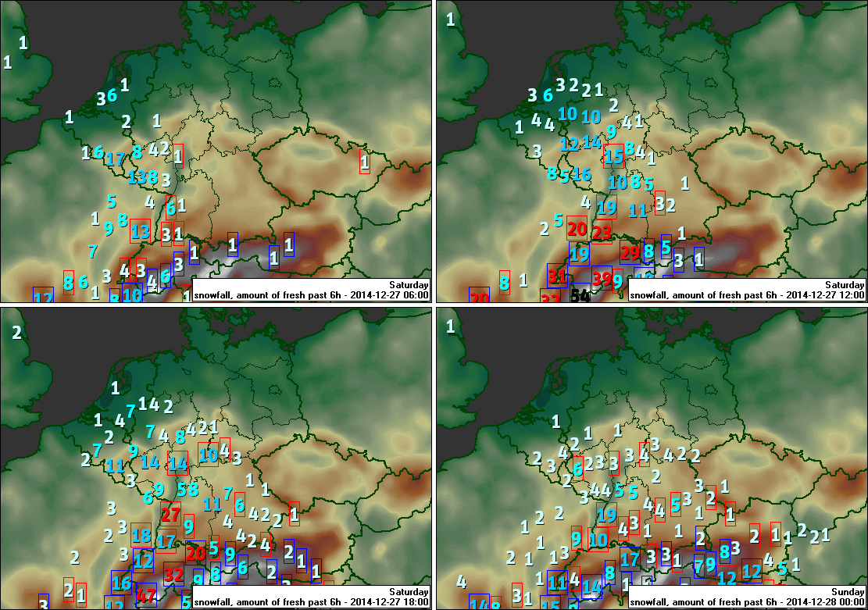Viewport: 868px width, 610px height.
Task: Click the red 20 value in the 18:00 map
Action: pyautogui.click(x=196, y=553)
